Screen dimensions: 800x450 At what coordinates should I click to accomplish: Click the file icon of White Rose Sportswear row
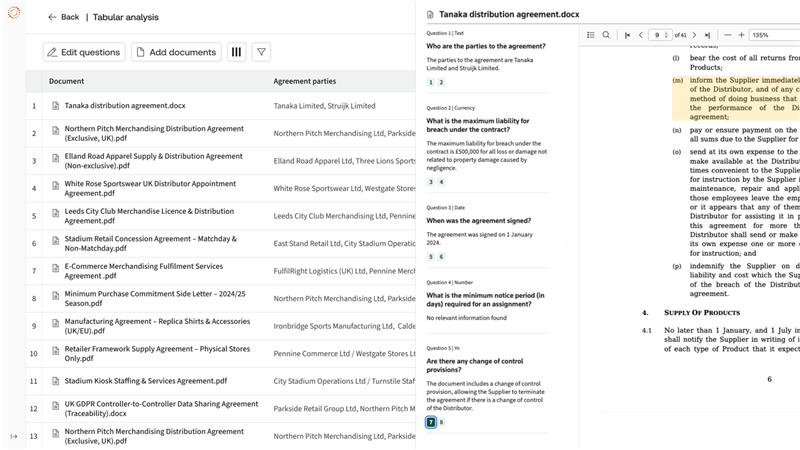pos(56,186)
